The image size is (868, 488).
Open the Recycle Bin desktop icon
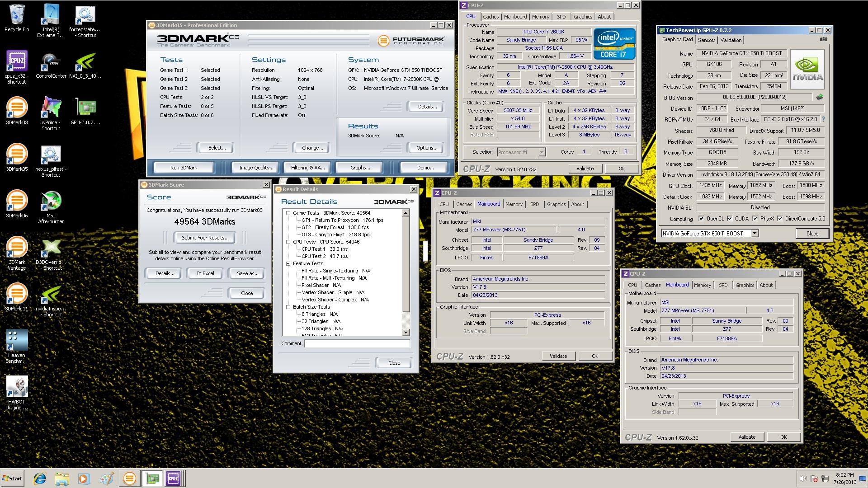[x=17, y=18]
